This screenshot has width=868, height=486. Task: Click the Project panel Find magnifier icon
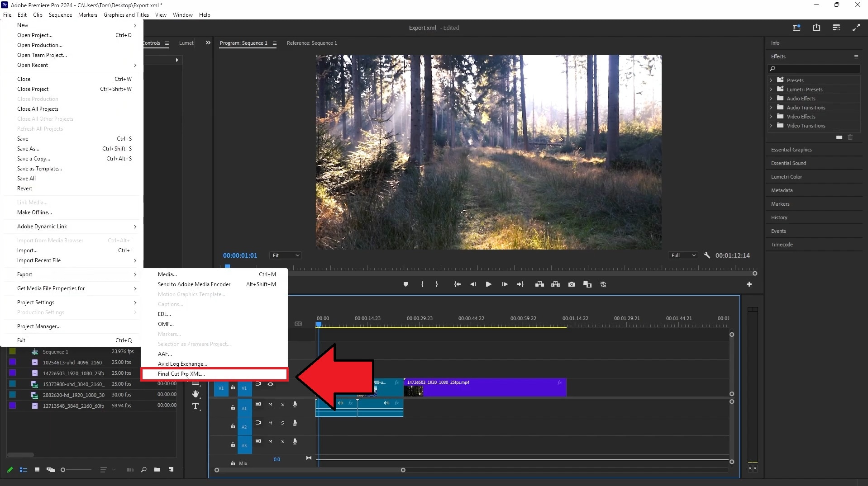pyautogui.click(x=144, y=470)
